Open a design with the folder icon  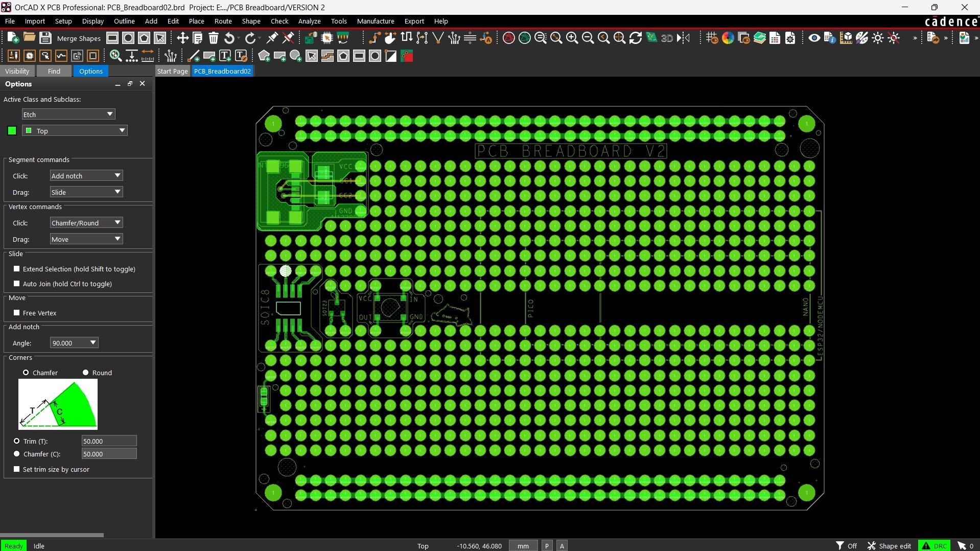click(29, 38)
